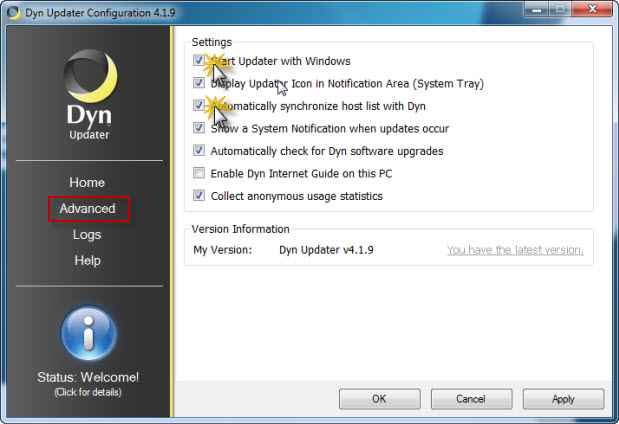Minimize the Dyn Updater Configuration window
This screenshot has height=424, width=619.
536,9
